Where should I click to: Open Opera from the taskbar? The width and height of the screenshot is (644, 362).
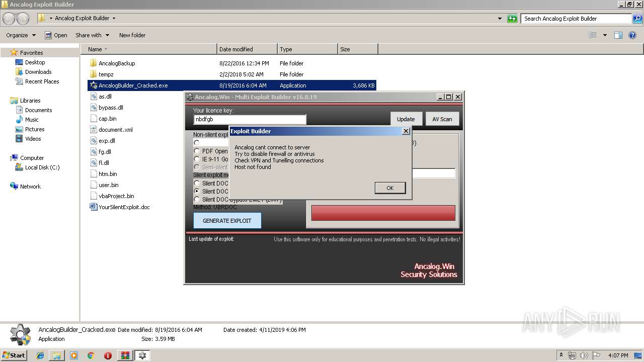108,355
